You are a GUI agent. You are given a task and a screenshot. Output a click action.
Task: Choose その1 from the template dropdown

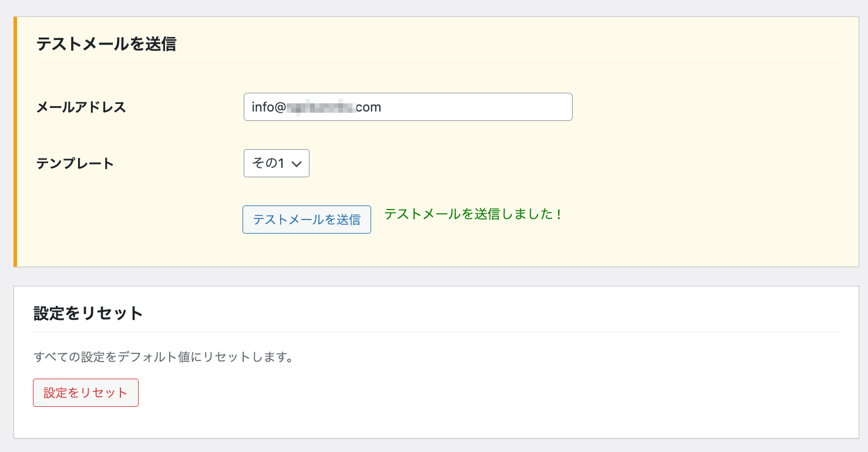click(x=270, y=163)
